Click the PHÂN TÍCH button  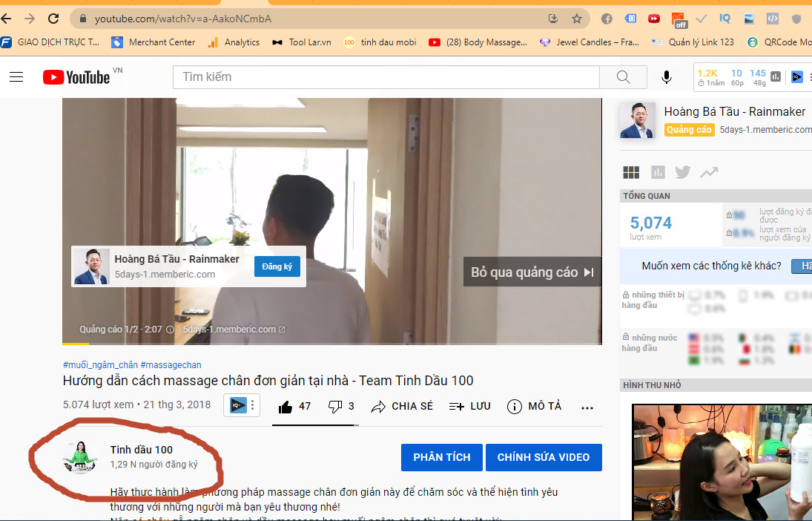[x=442, y=457]
